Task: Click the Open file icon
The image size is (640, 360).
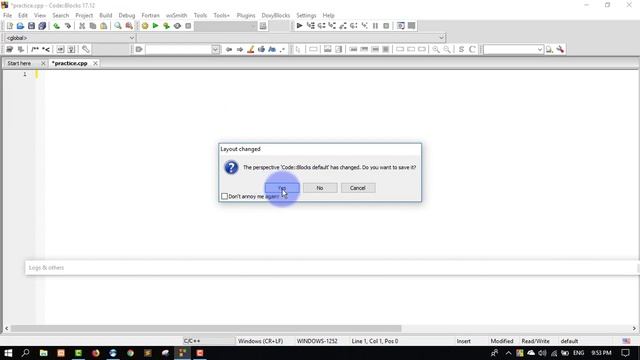Action: [20, 26]
